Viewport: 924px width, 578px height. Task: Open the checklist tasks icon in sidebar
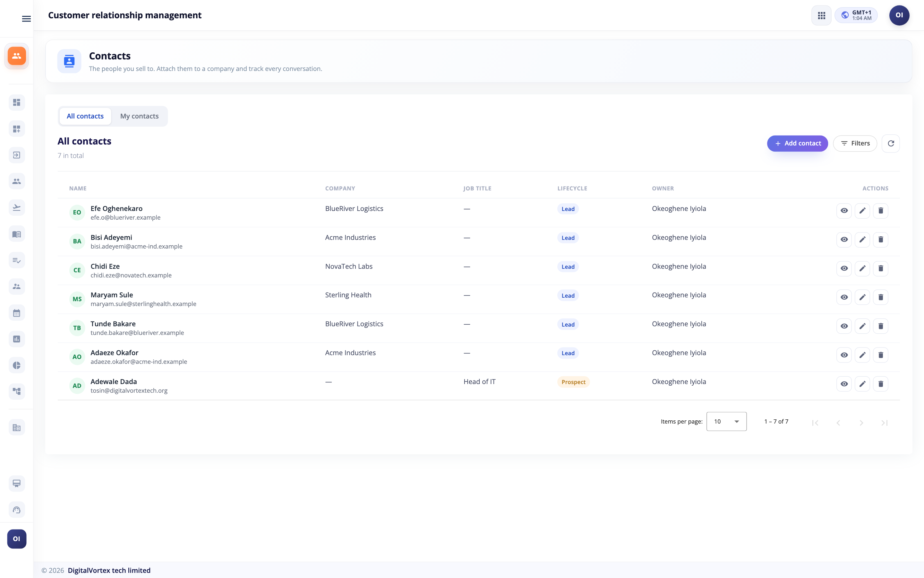[x=17, y=260]
